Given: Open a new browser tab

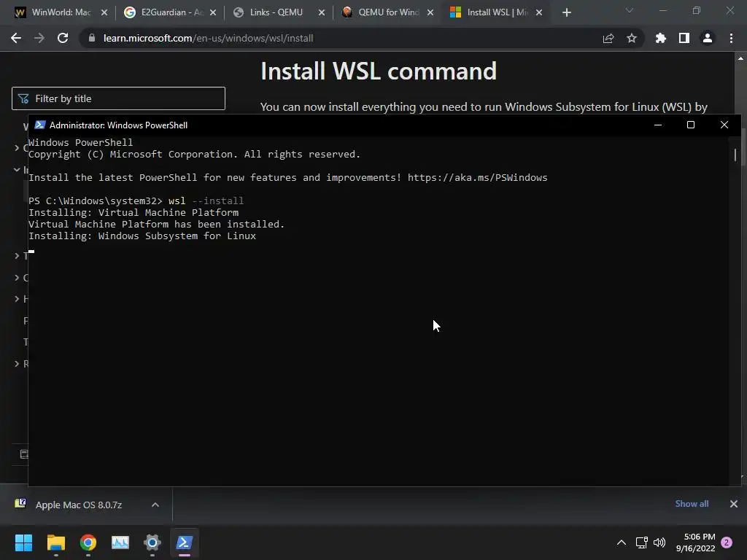Looking at the screenshot, I should [x=566, y=13].
